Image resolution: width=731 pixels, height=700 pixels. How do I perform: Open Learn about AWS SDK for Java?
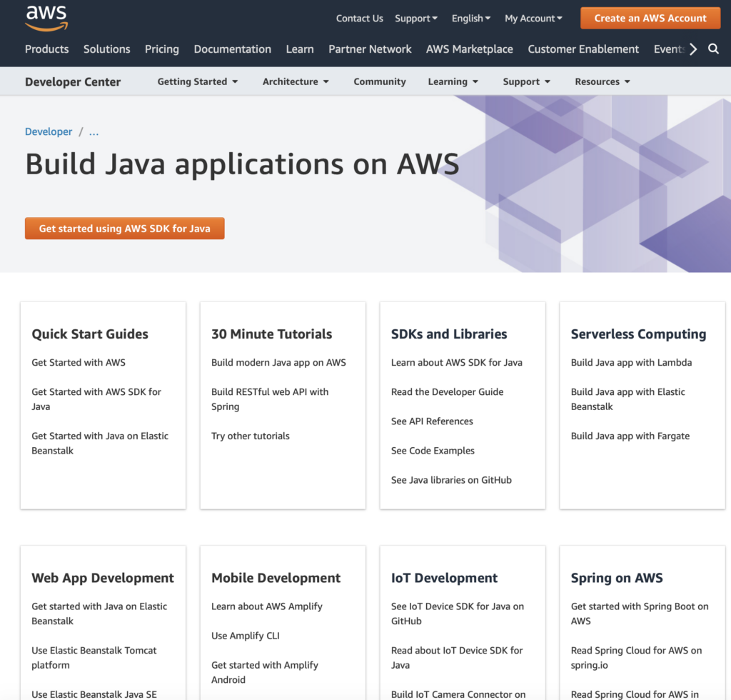pyautogui.click(x=456, y=362)
